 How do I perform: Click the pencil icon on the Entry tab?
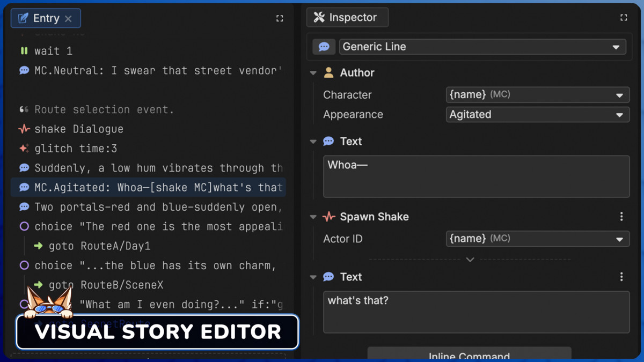point(23,18)
